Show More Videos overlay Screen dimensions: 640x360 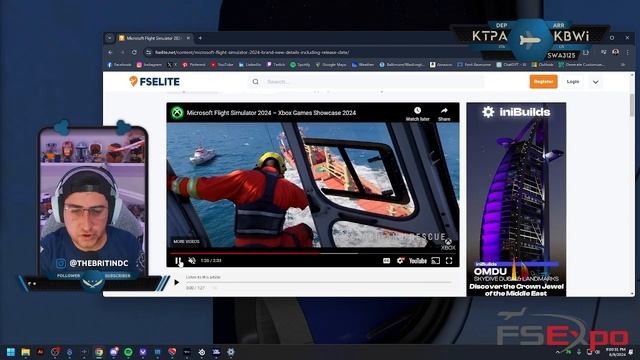point(187,241)
